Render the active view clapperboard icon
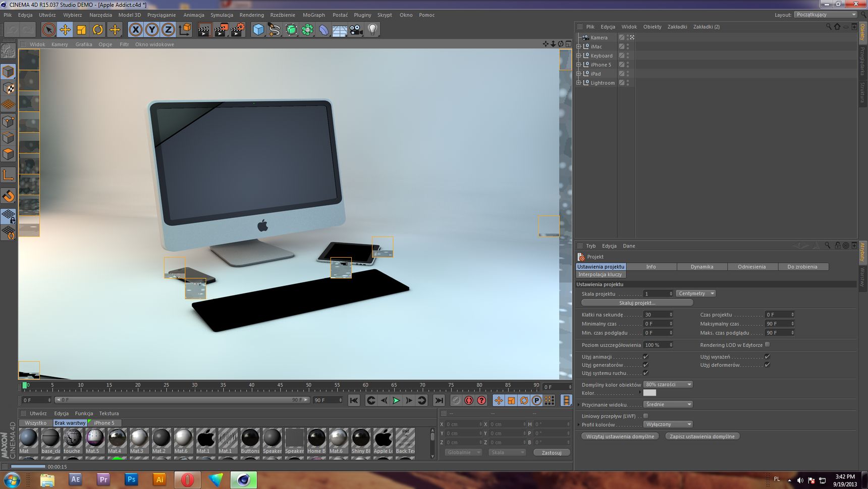Image resolution: width=868 pixels, height=489 pixels. (x=204, y=30)
